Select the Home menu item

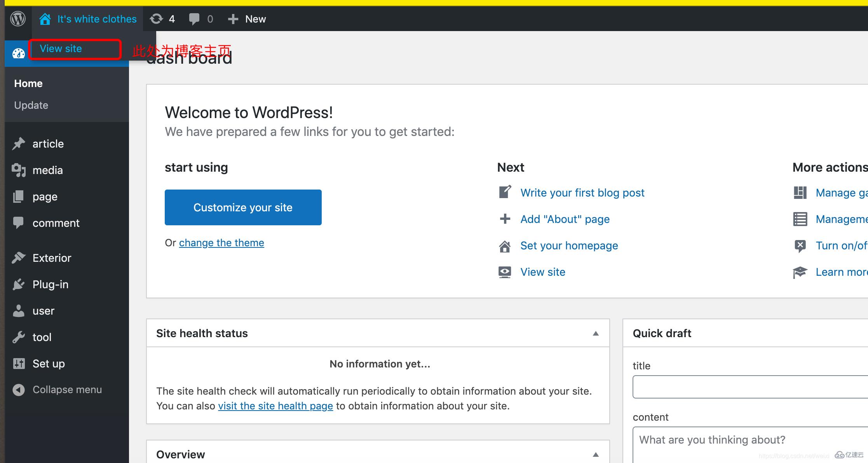pos(29,83)
